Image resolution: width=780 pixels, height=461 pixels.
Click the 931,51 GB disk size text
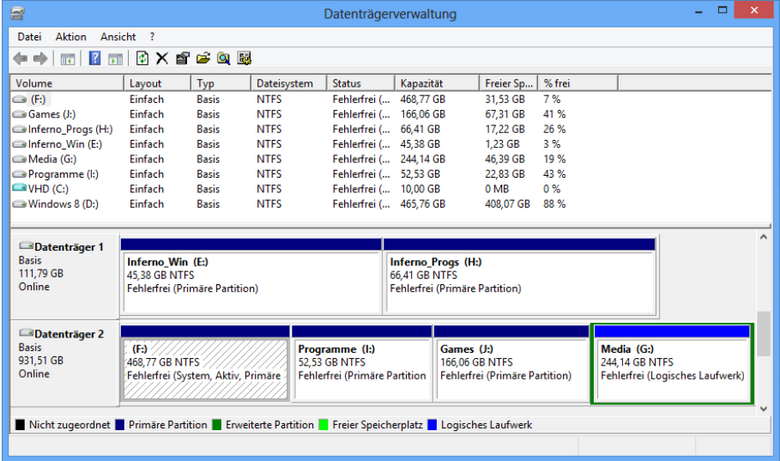point(41,361)
